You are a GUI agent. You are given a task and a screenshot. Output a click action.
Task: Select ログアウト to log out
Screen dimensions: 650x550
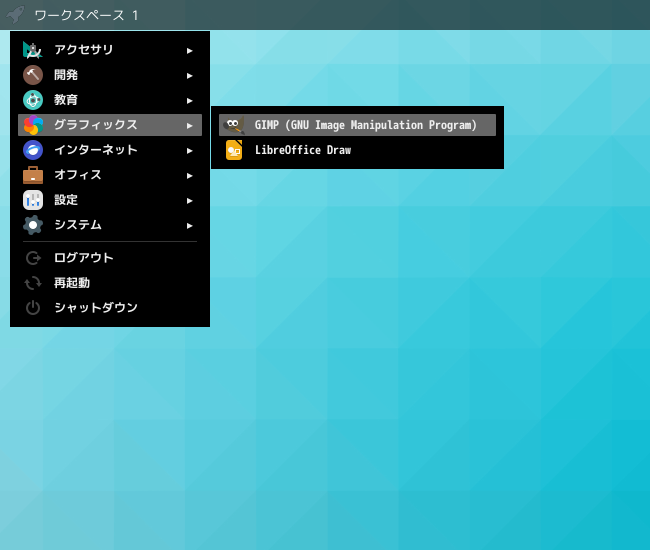pyautogui.click(x=110, y=258)
